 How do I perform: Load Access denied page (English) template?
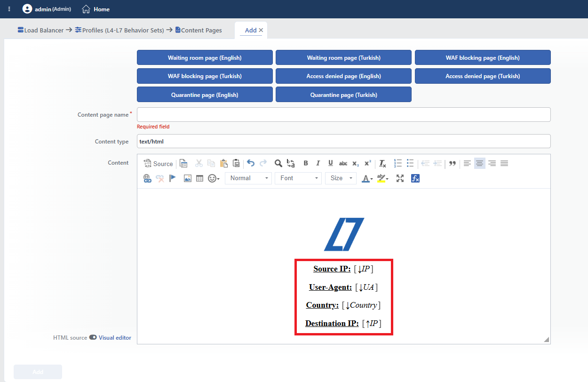tap(344, 76)
